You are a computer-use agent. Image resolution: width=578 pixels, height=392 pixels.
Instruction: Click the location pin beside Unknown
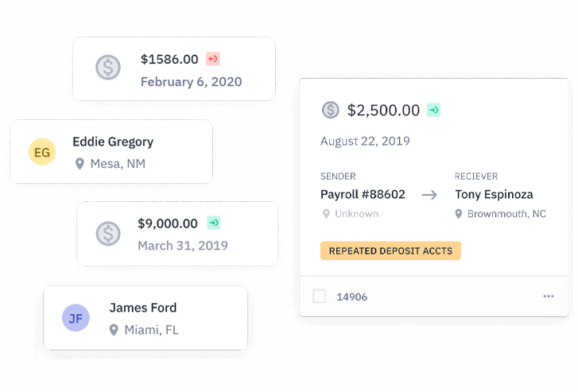click(x=325, y=214)
